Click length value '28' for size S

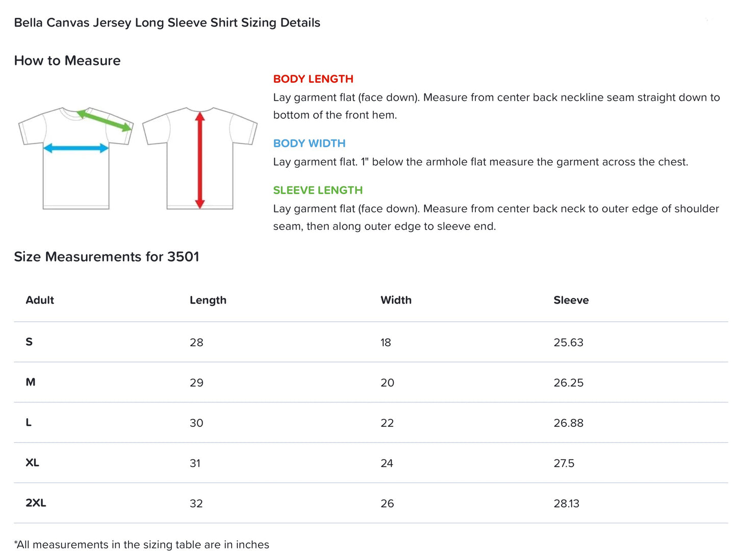pos(196,342)
